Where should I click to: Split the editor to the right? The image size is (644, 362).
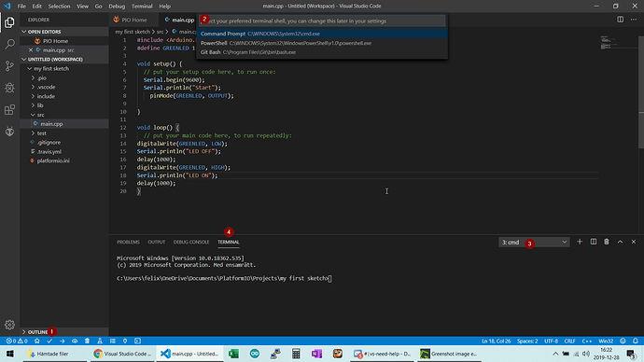pyautogui.click(x=620, y=20)
